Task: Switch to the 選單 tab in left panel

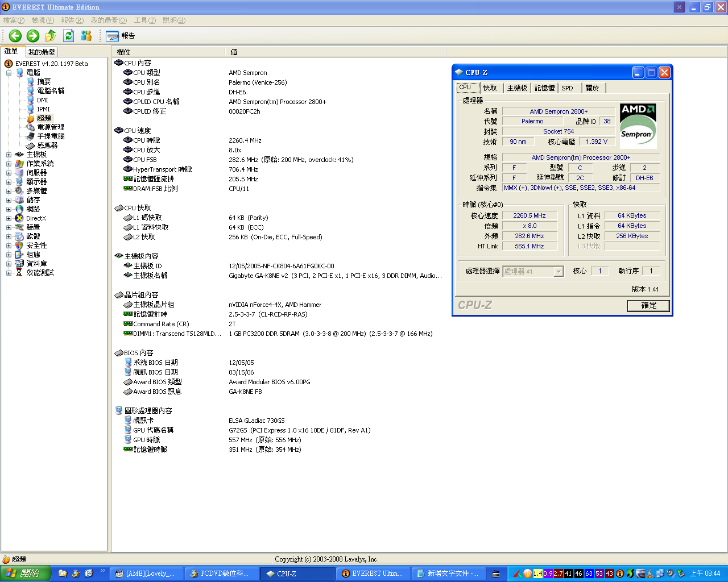Action: point(12,51)
